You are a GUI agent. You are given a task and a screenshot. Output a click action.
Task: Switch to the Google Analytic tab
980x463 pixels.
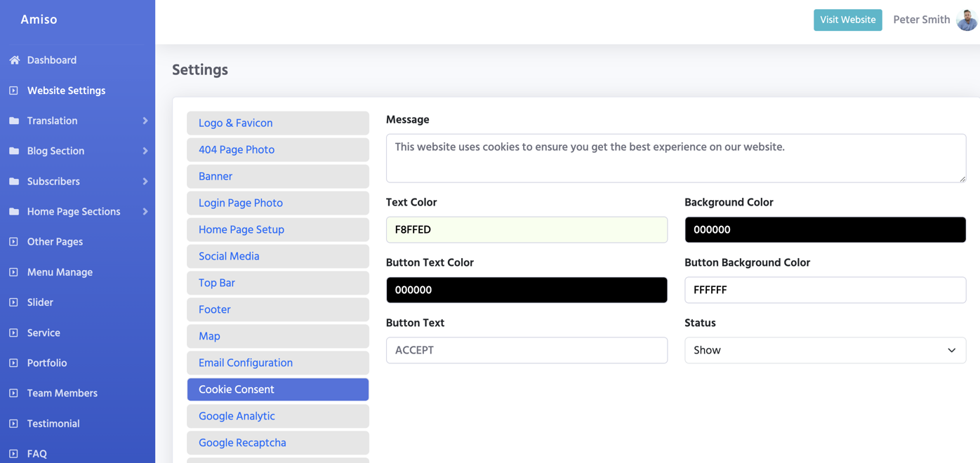click(x=277, y=416)
